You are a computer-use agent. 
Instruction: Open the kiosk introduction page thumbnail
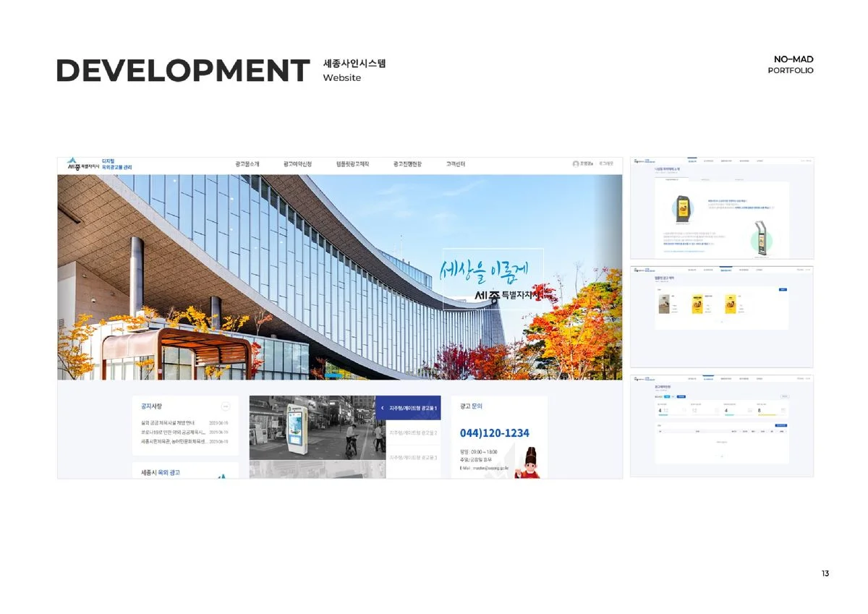tap(721, 208)
